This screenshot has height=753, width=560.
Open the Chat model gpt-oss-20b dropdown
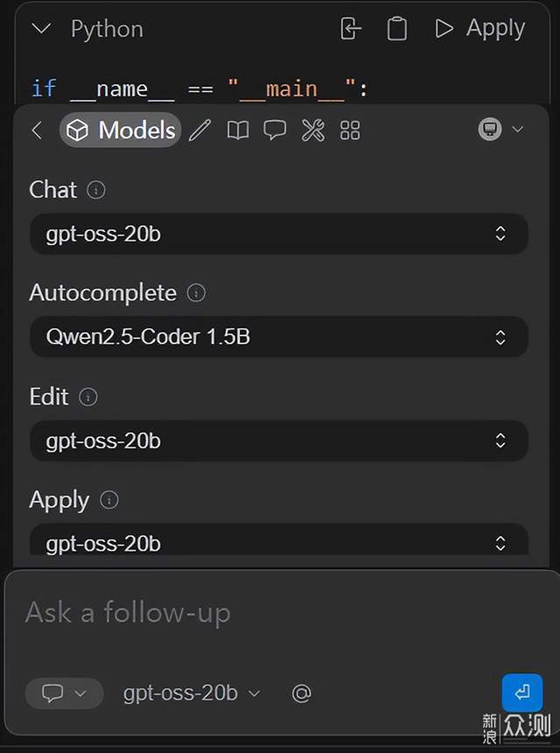pyautogui.click(x=279, y=234)
